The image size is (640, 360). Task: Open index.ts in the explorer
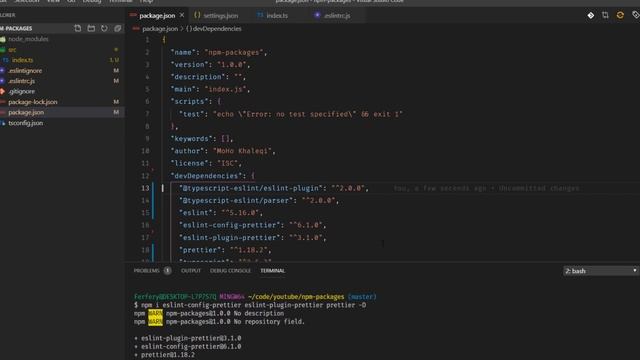coord(22,60)
